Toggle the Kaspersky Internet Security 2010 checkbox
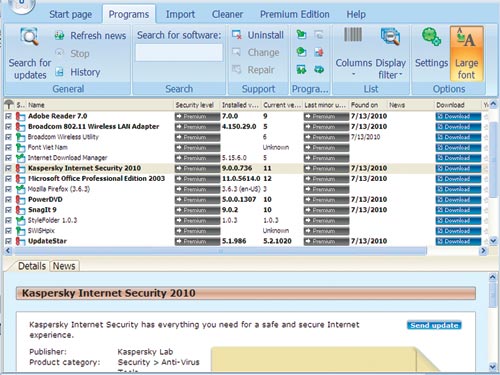The height and width of the screenshot is (375, 500). tap(9, 168)
